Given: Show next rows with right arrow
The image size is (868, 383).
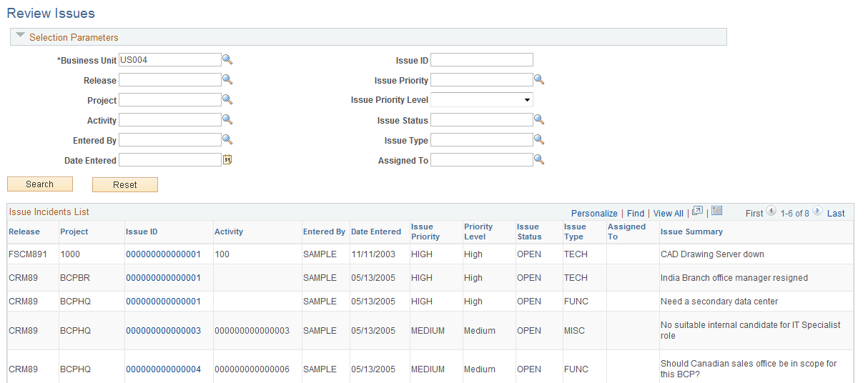Looking at the screenshot, I should click(818, 212).
